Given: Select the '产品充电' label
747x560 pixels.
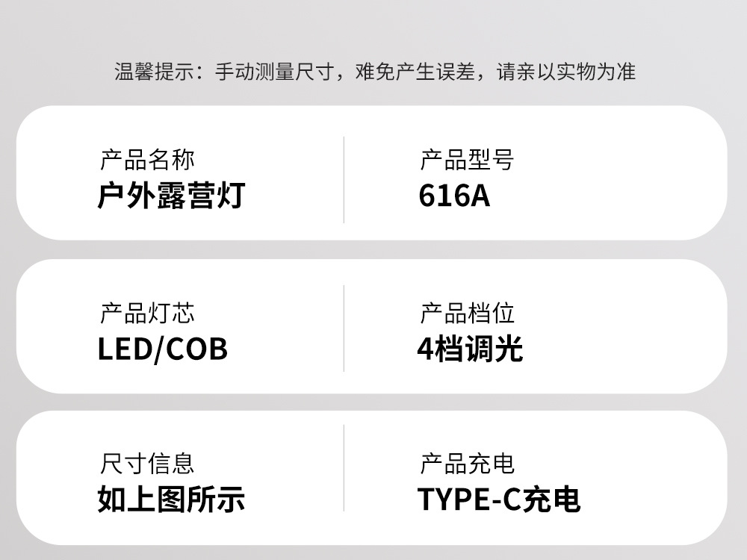Looking at the screenshot, I should [x=467, y=464].
